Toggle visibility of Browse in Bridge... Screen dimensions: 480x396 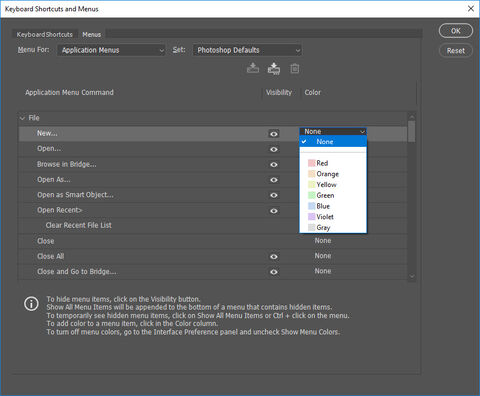point(274,164)
